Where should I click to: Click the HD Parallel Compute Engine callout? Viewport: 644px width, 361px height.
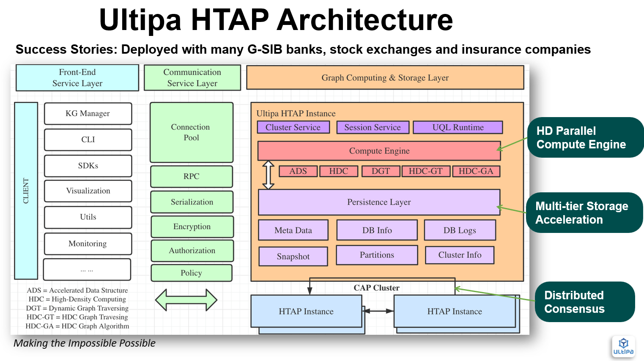(x=585, y=137)
